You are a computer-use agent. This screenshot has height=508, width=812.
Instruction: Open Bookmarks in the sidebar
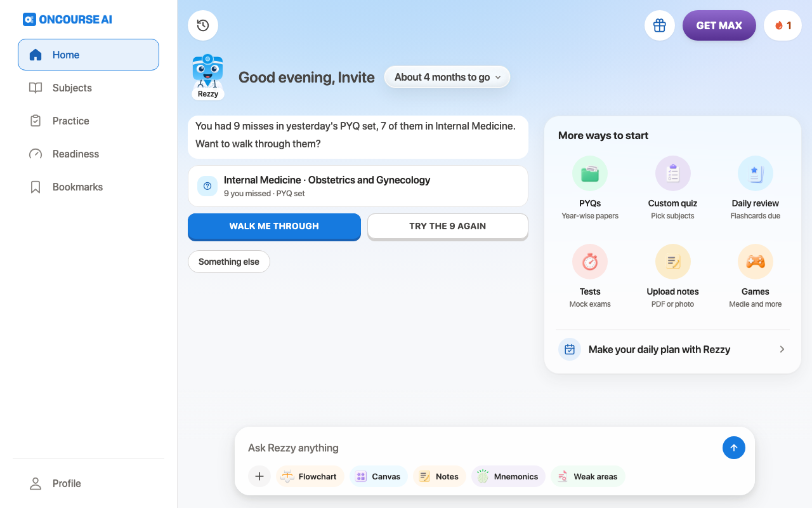(88, 187)
